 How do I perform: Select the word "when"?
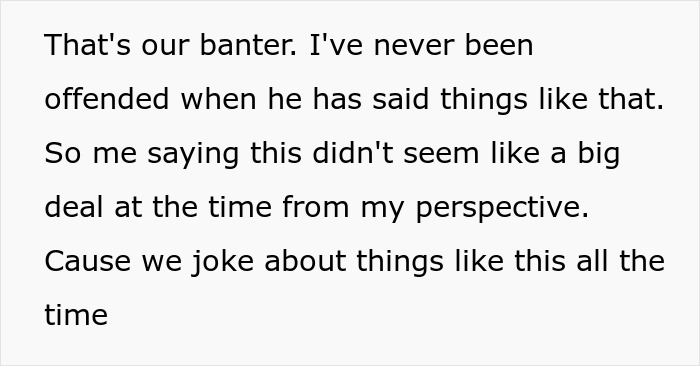pyautogui.click(x=218, y=99)
